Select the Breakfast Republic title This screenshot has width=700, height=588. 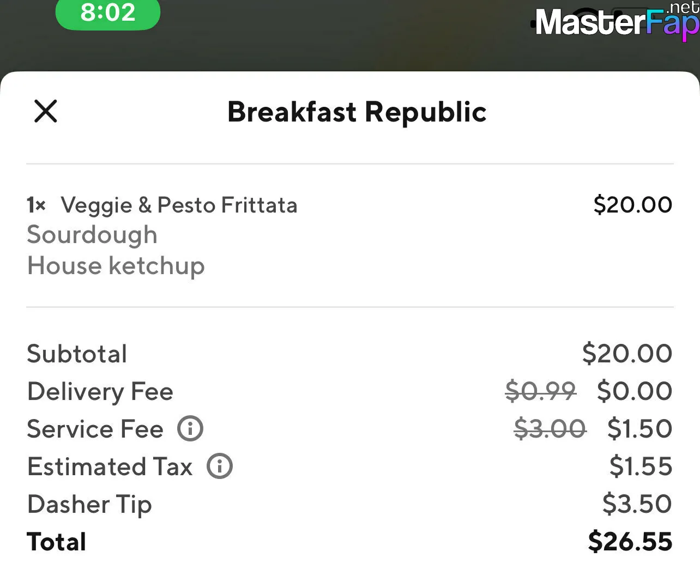[x=357, y=112]
